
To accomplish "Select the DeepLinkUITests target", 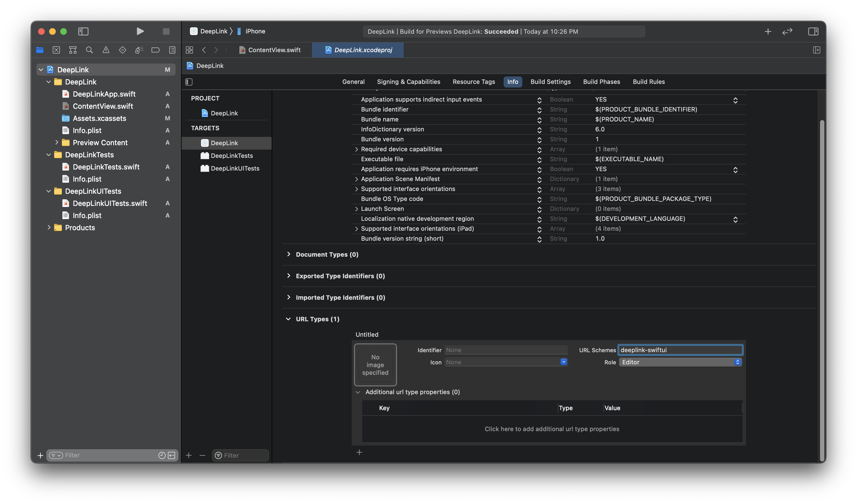I will point(235,168).
